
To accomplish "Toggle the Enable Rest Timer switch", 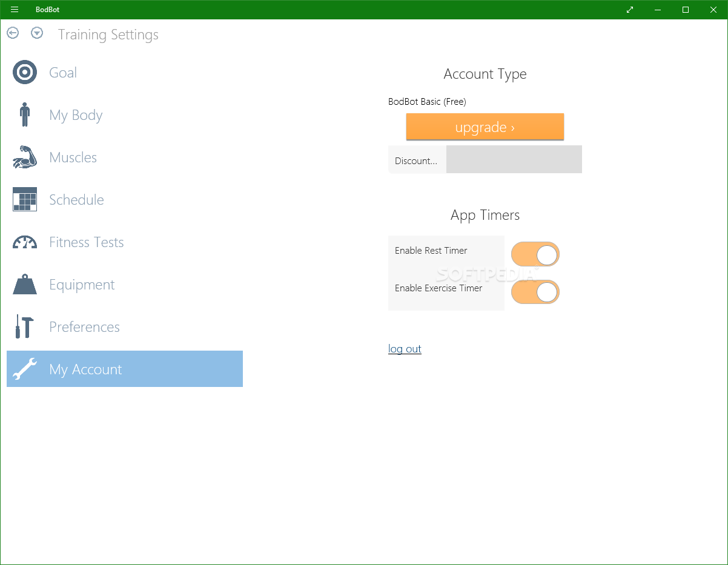I will click(535, 254).
